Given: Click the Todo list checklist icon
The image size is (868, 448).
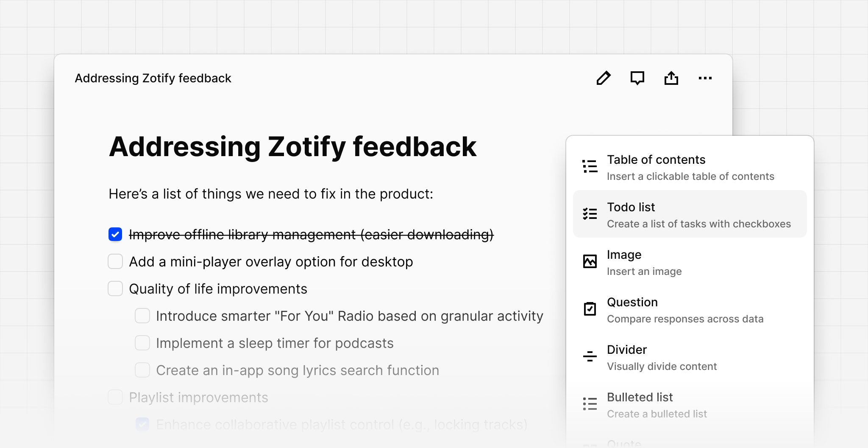Looking at the screenshot, I should click(590, 214).
